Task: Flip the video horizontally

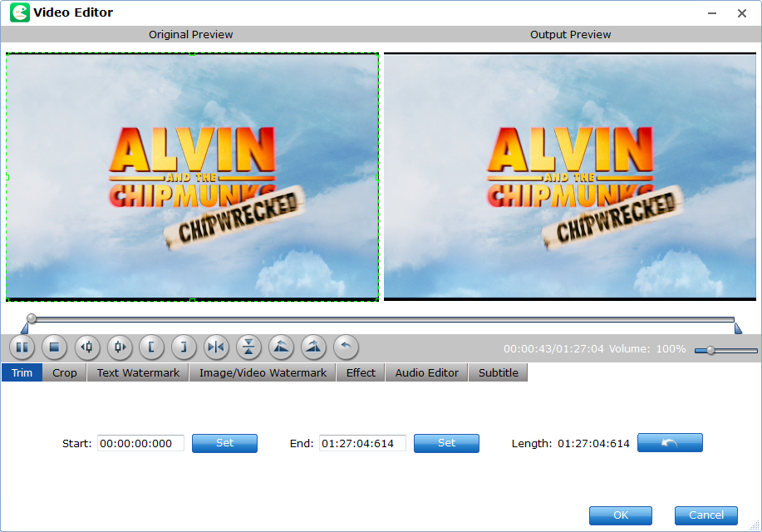Action: point(216,347)
